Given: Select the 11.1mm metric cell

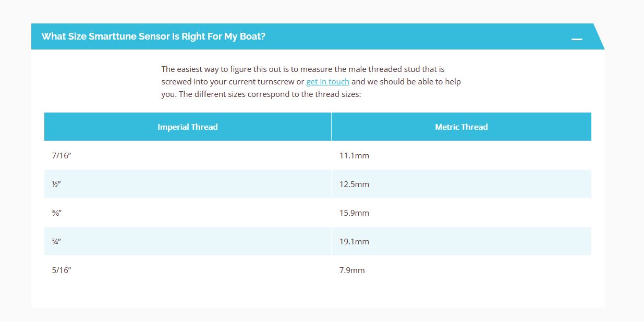Looking at the screenshot, I should click(354, 156).
